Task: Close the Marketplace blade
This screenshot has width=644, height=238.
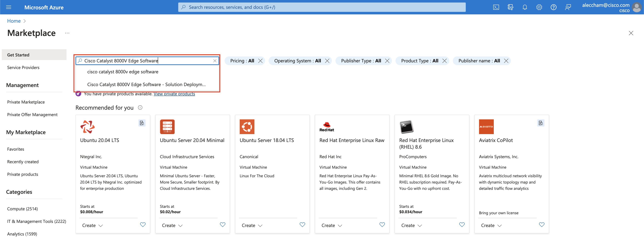Action: (631, 33)
